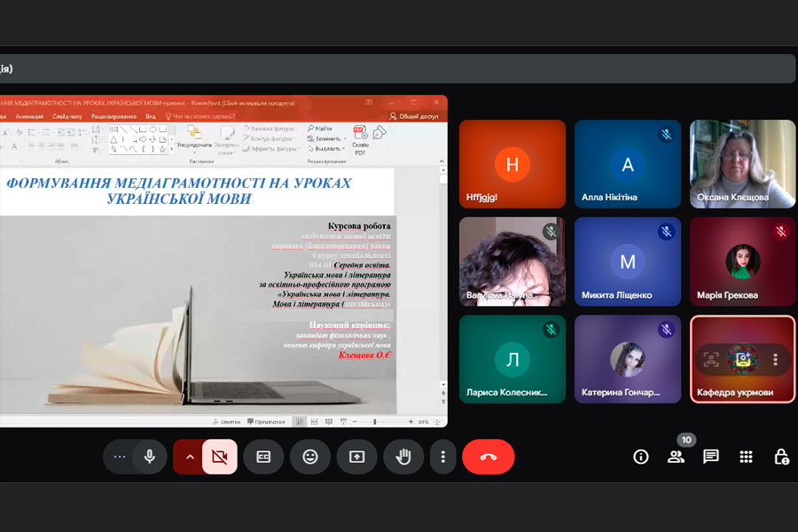Select the Катерина Гончар participant tile
The height and width of the screenshot is (532, 798).
(628, 359)
